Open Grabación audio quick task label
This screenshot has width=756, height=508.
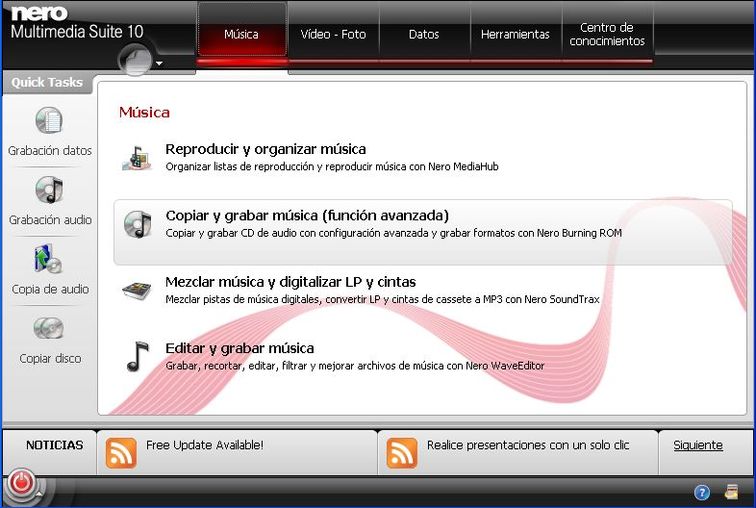click(x=50, y=220)
